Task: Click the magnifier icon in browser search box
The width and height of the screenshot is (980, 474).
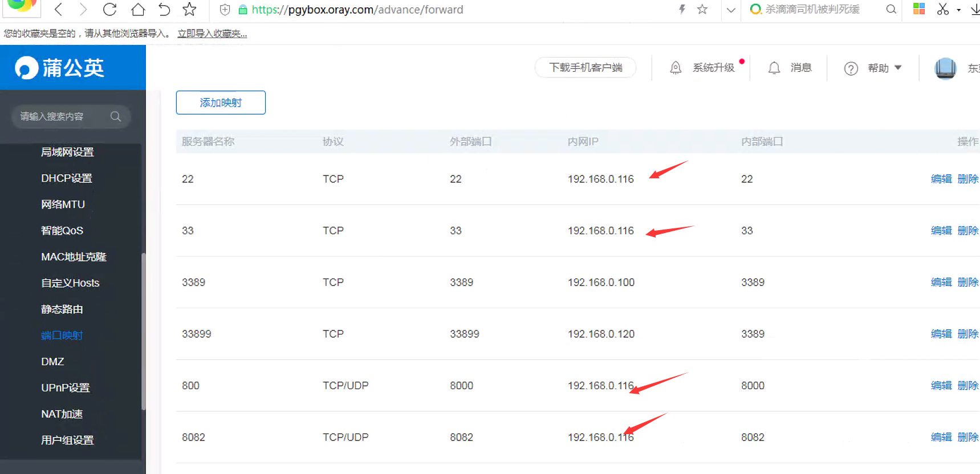Action: pyautogui.click(x=891, y=9)
